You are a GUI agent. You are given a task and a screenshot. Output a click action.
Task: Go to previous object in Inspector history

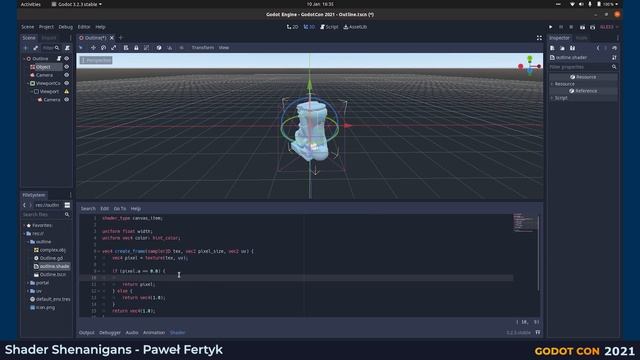[598, 48]
